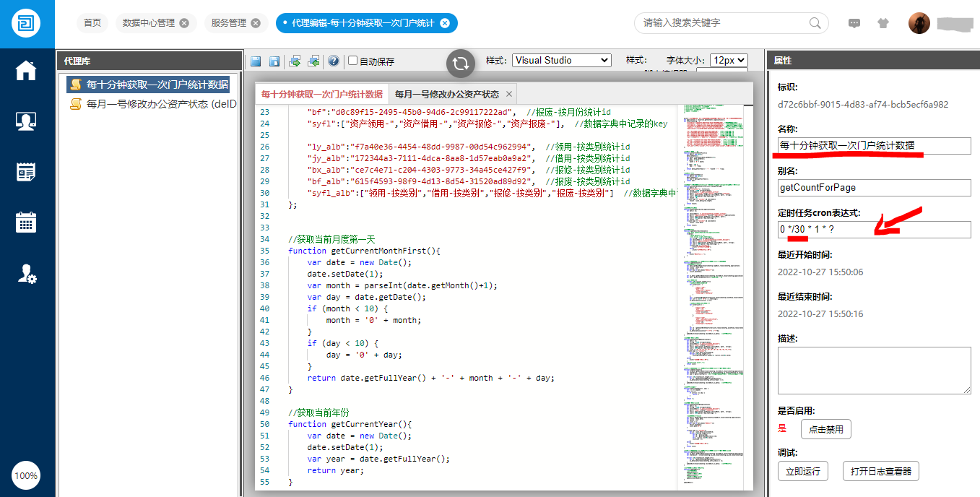Close the 数据中心管理 tab
The height and width of the screenshot is (497, 980).
click(184, 23)
